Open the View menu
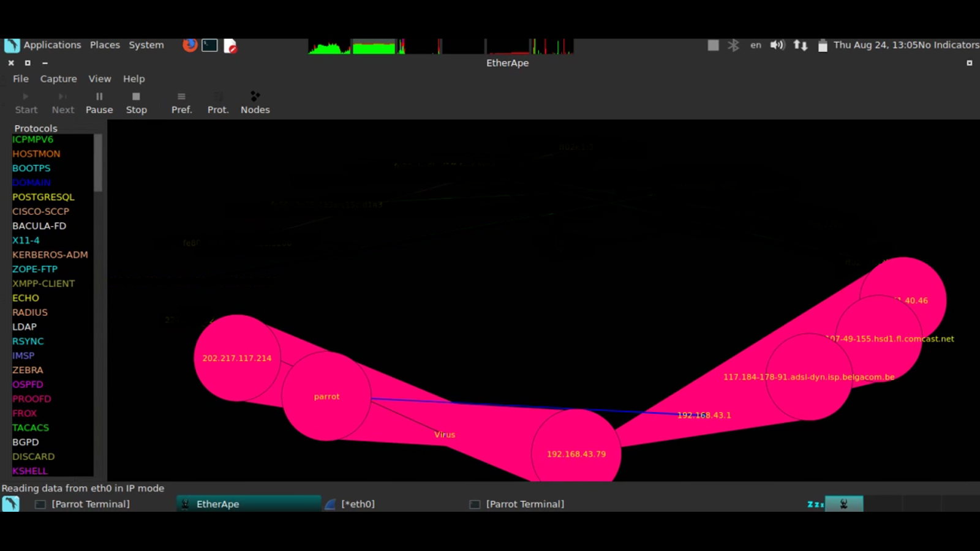980x551 pixels. point(100,78)
